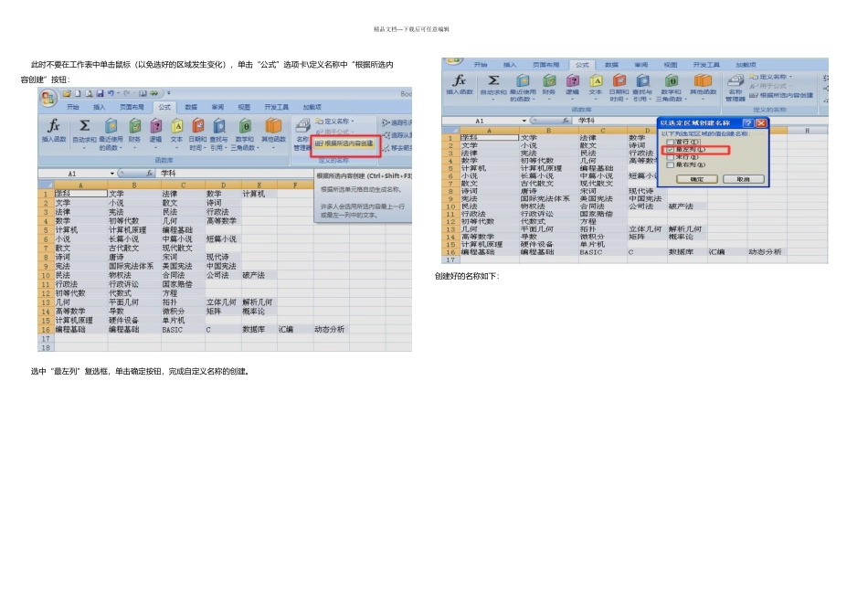Click cell BASIC in the dialog Excel window

click(602, 252)
